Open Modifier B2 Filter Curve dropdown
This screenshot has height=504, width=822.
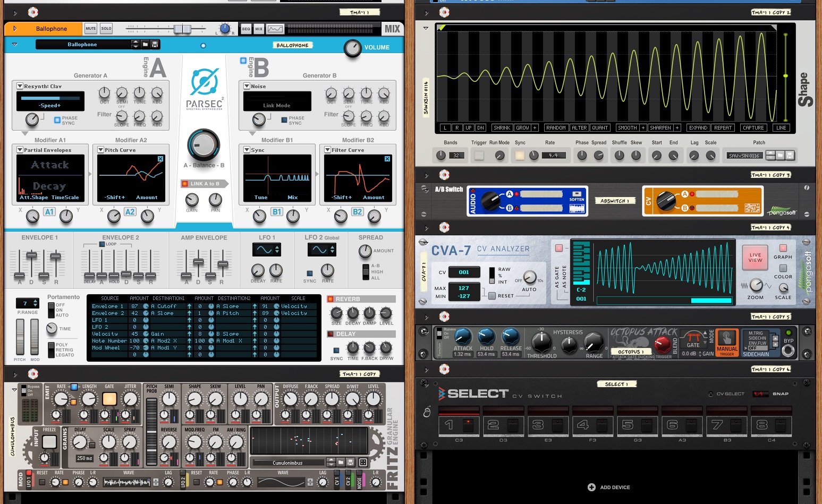pyautogui.click(x=328, y=150)
